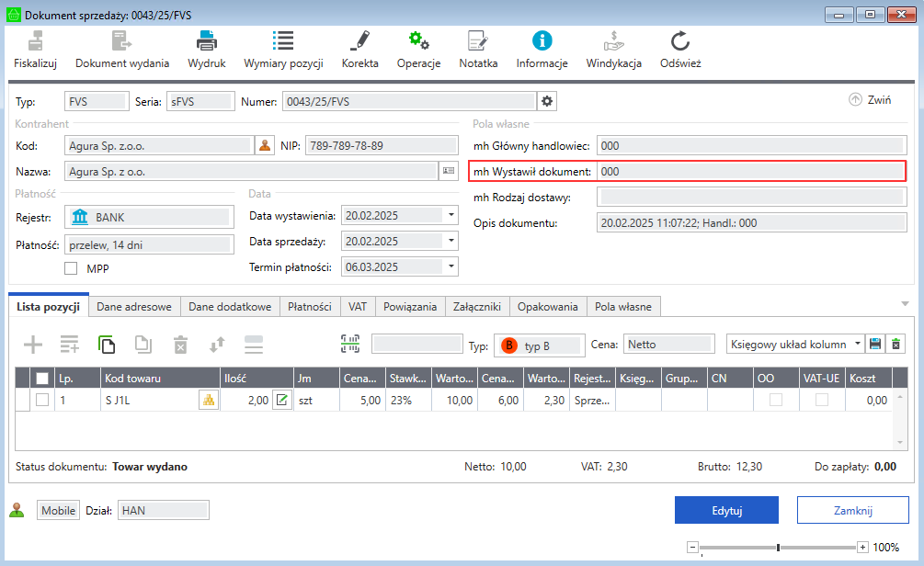Toggle the MPP checkbox
This screenshot has height=566, width=924.
point(71,268)
